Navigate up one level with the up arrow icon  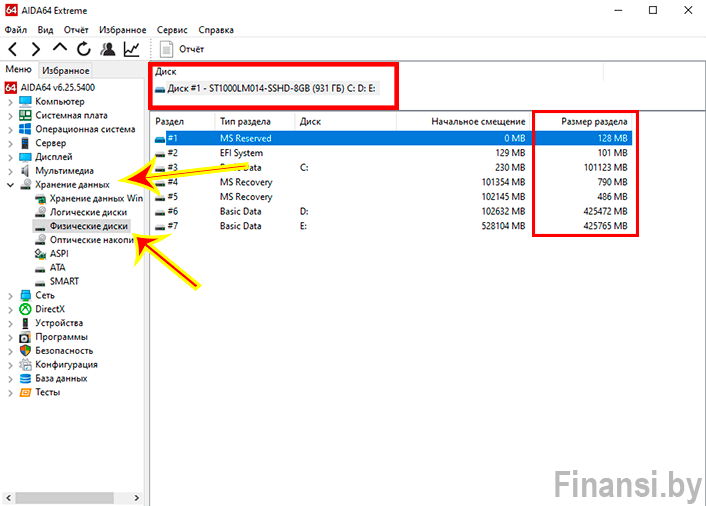click(x=59, y=48)
